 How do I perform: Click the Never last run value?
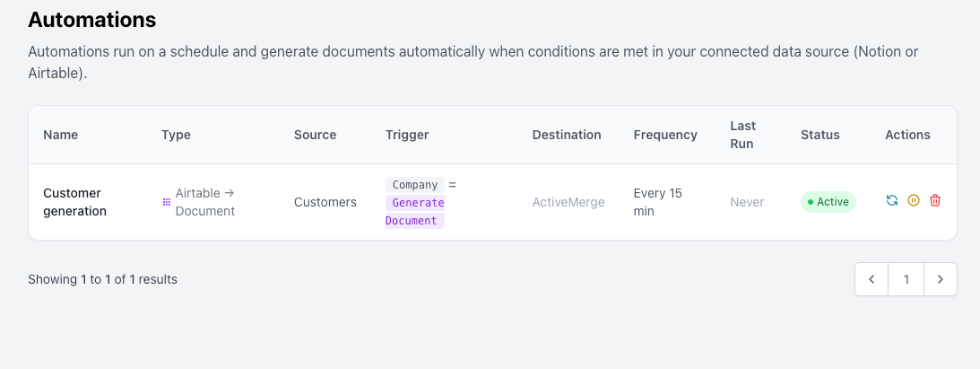748,202
